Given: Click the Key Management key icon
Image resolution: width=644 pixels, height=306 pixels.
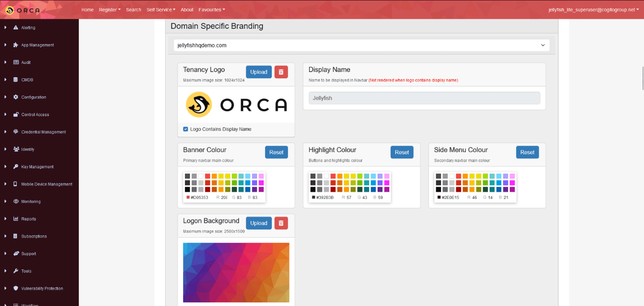Looking at the screenshot, I should click(x=16, y=167).
